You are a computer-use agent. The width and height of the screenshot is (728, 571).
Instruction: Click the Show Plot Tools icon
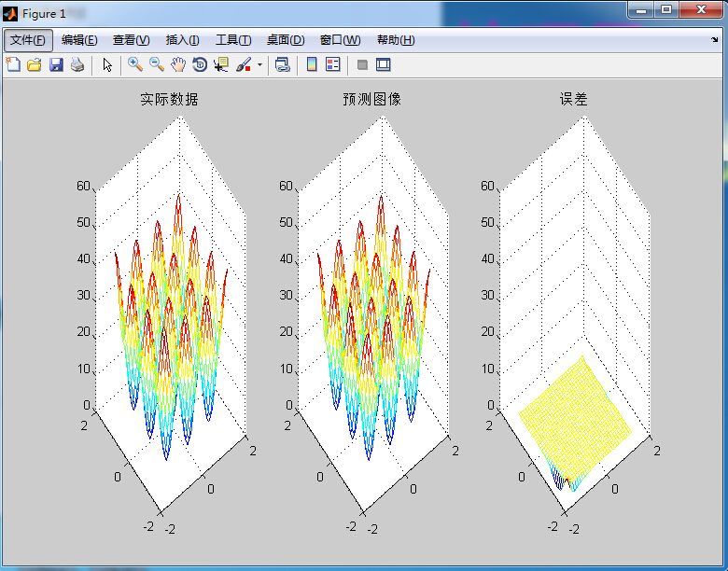point(383,64)
